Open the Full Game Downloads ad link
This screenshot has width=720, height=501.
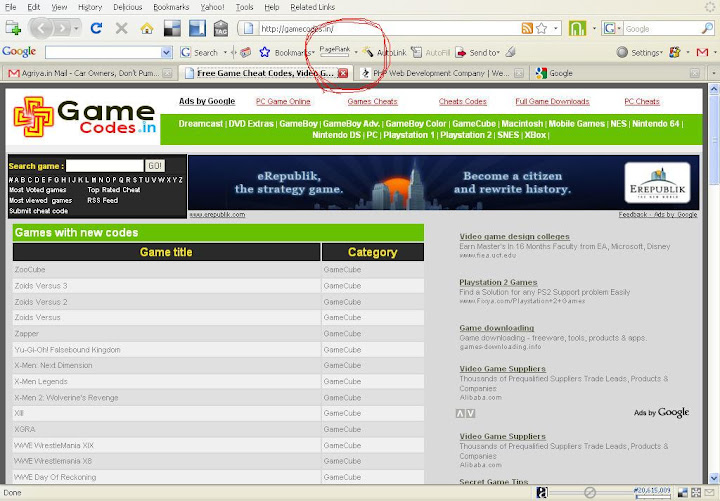pos(552,101)
